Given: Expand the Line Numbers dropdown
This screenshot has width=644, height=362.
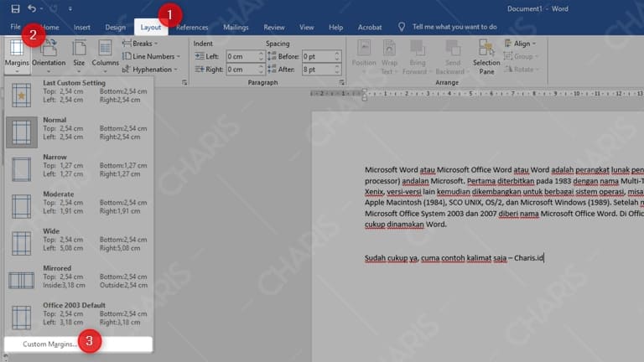Looking at the screenshot, I should tap(152, 57).
